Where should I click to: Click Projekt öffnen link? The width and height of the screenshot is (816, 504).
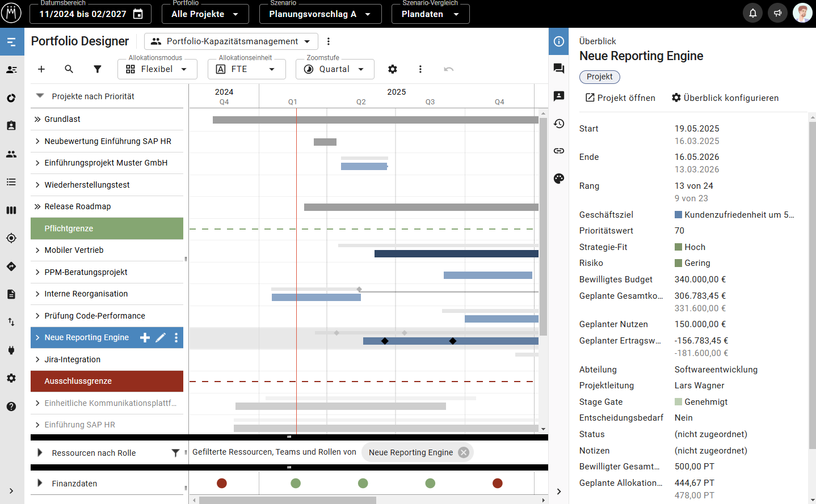coord(620,98)
